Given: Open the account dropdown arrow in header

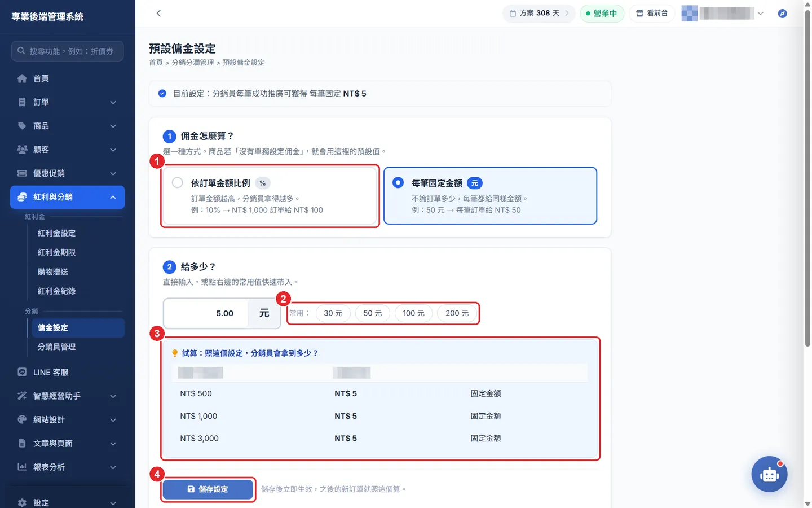Looking at the screenshot, I should [x=760, y=13].
